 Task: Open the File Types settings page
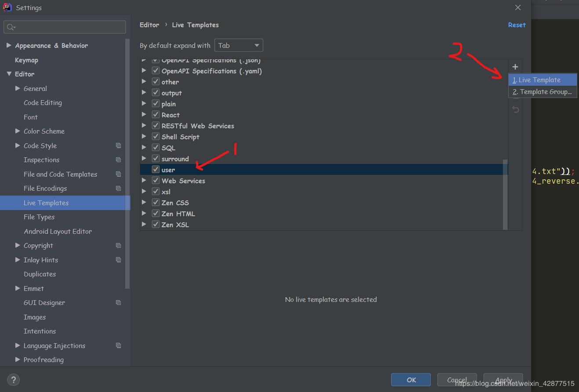point(39,217)
